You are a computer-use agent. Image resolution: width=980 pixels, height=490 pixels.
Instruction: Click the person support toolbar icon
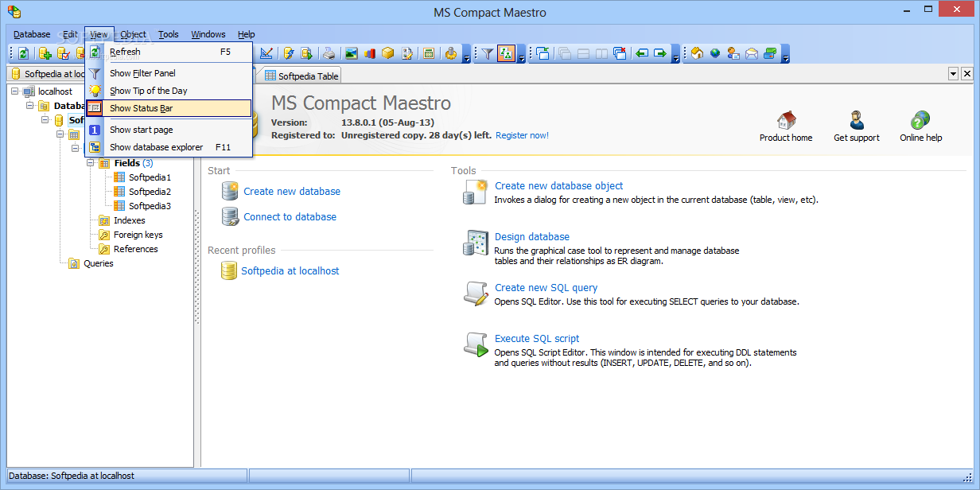click(x=733, y=53)
